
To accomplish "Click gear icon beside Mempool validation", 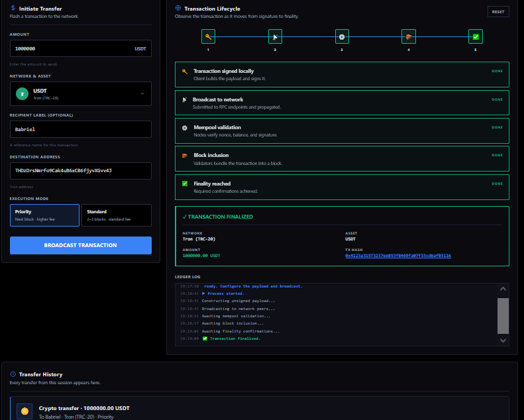I will [x=184, y=128].
